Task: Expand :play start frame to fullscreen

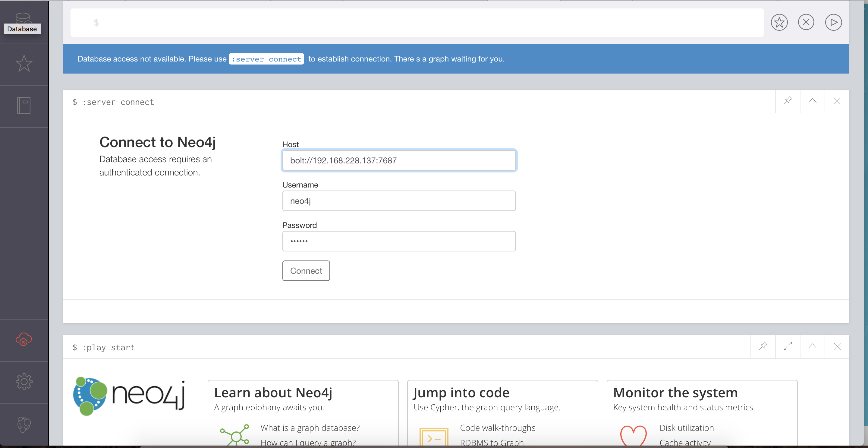Action: pyautogui.click(x=788, y=346)
